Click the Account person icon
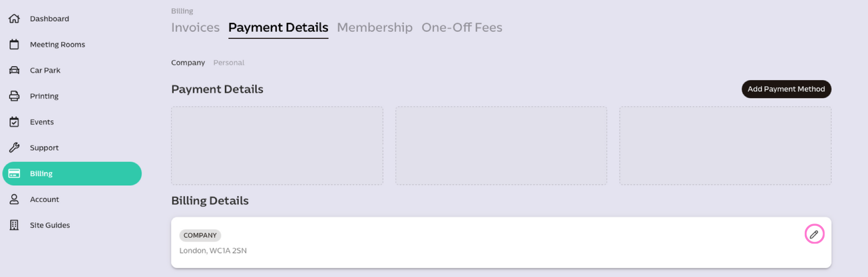Image resolution: width=868 pixels, height=277 pixels. (x=14, y=200)
